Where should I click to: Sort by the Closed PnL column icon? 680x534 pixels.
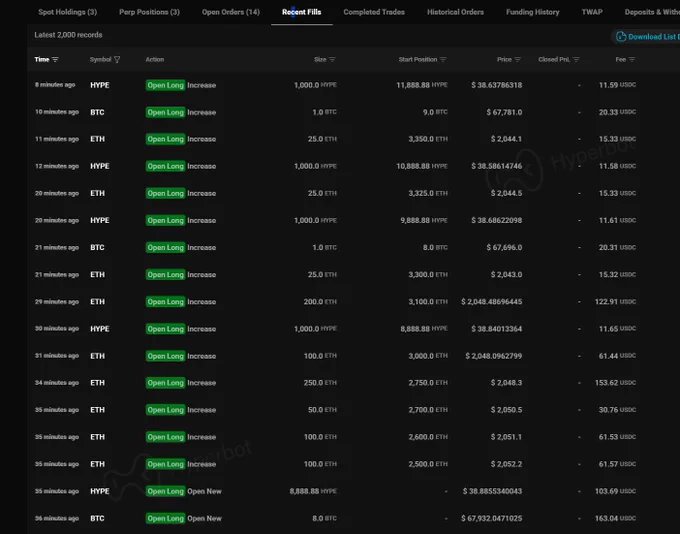[576, 59]
